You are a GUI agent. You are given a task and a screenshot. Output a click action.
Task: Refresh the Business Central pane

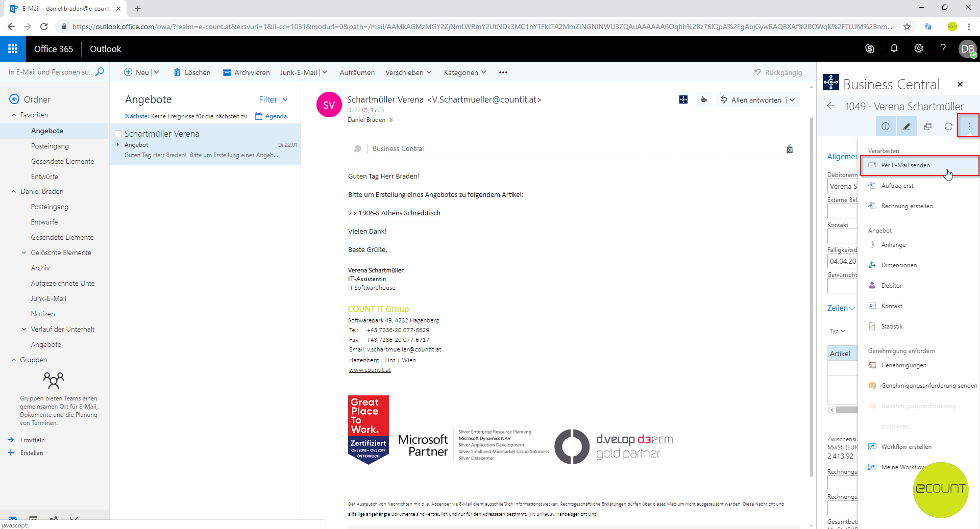pyautogui.click(x=948, y=127)
